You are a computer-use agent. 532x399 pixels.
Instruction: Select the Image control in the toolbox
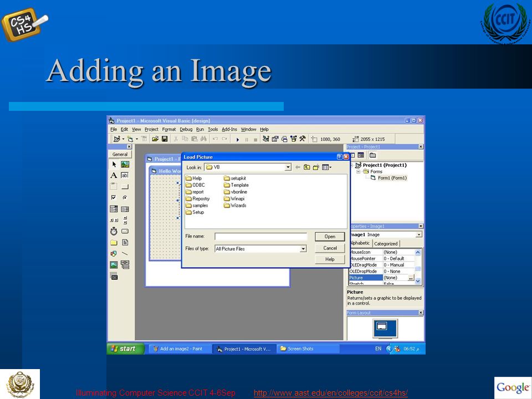pos(114,265)
